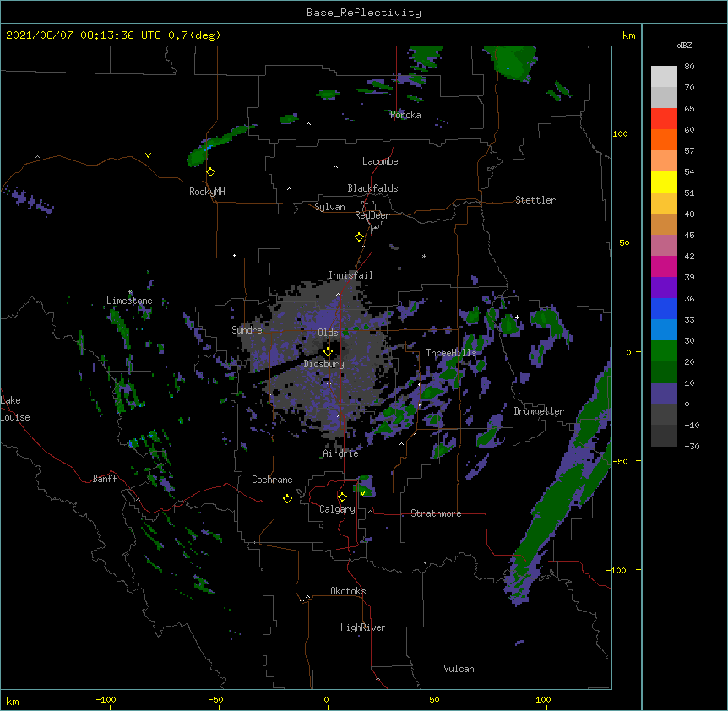This screenshot has height=711, width=728.
Task: Click the Ponoka city label
Action: point(405,115)
